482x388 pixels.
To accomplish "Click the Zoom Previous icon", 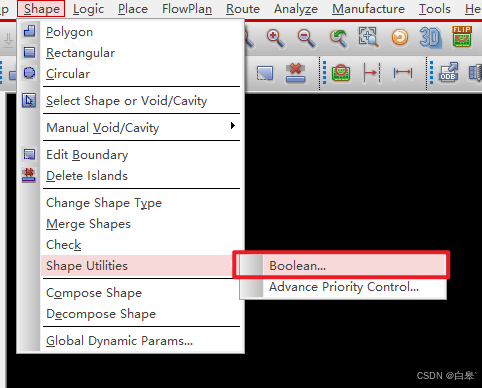I will coord(338,38).
